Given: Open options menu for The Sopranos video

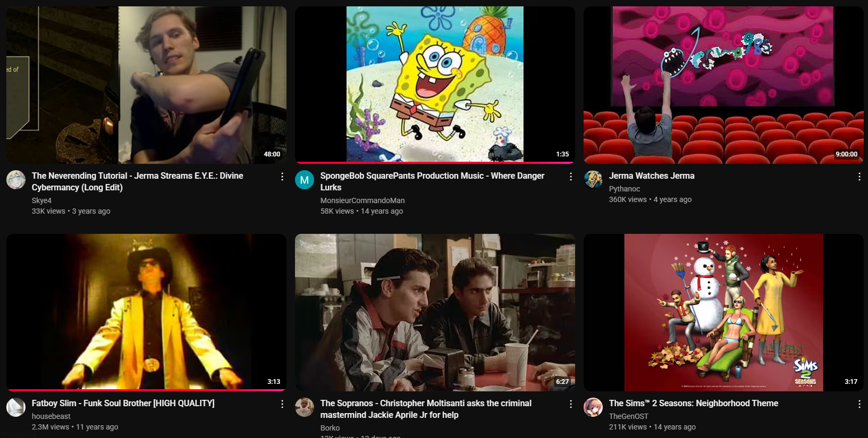Looking at the screenshot, I should (x=571, y=404).
